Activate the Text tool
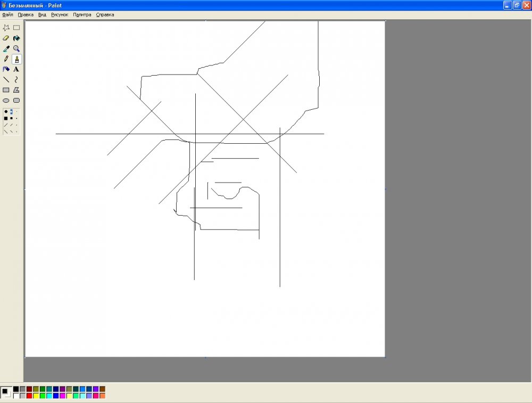The image size is (532, 403). (16, 69)
